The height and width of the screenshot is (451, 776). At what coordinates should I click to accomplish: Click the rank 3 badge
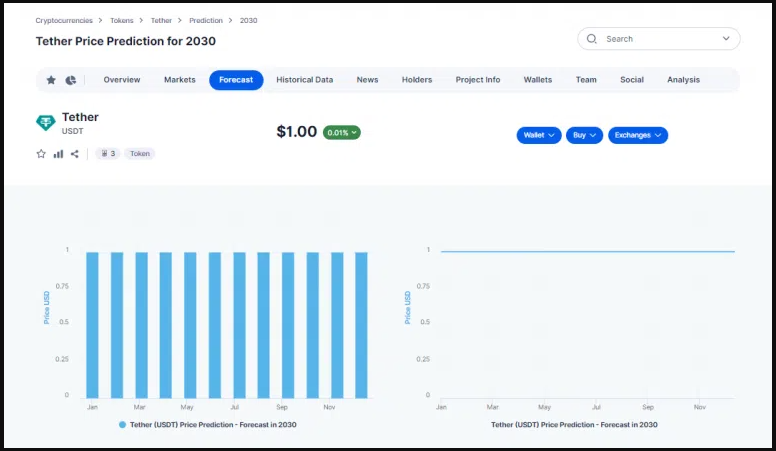coord(108,153)
